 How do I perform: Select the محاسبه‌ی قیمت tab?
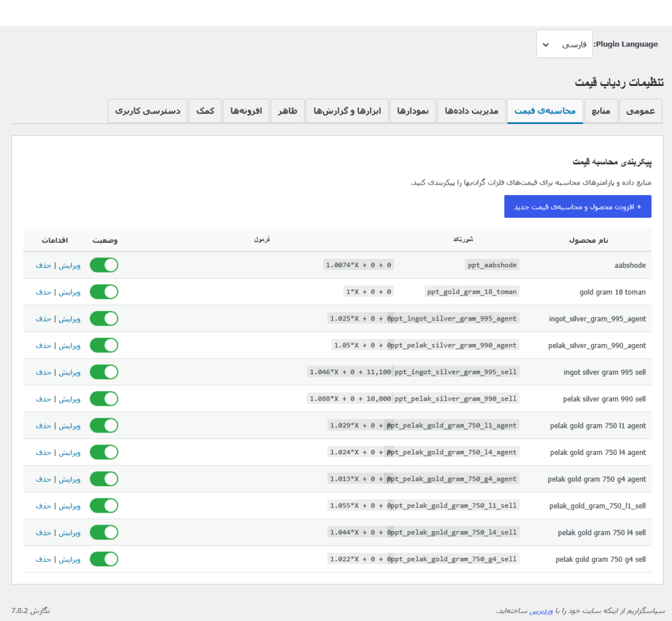pyautogui.click(x=545, y=111)
